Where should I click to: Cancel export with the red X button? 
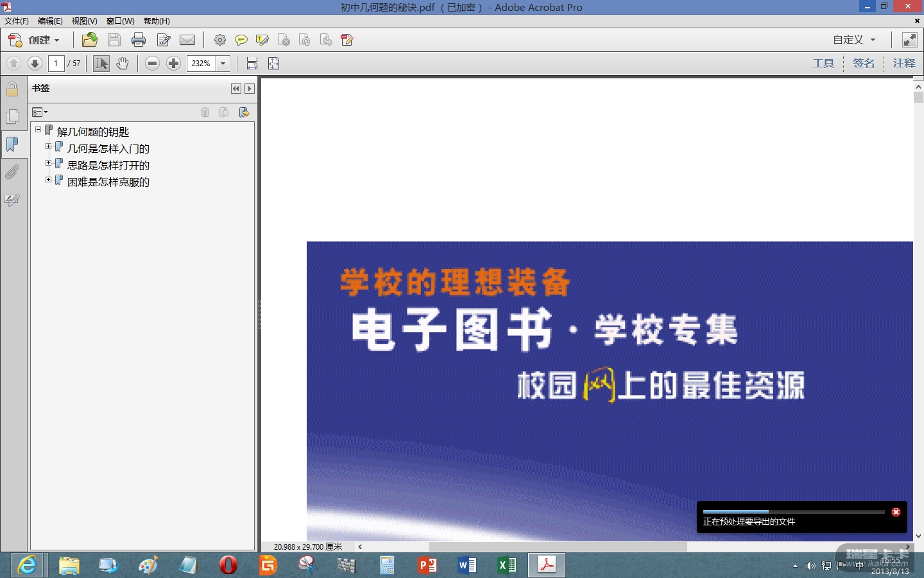click(896, 512)
